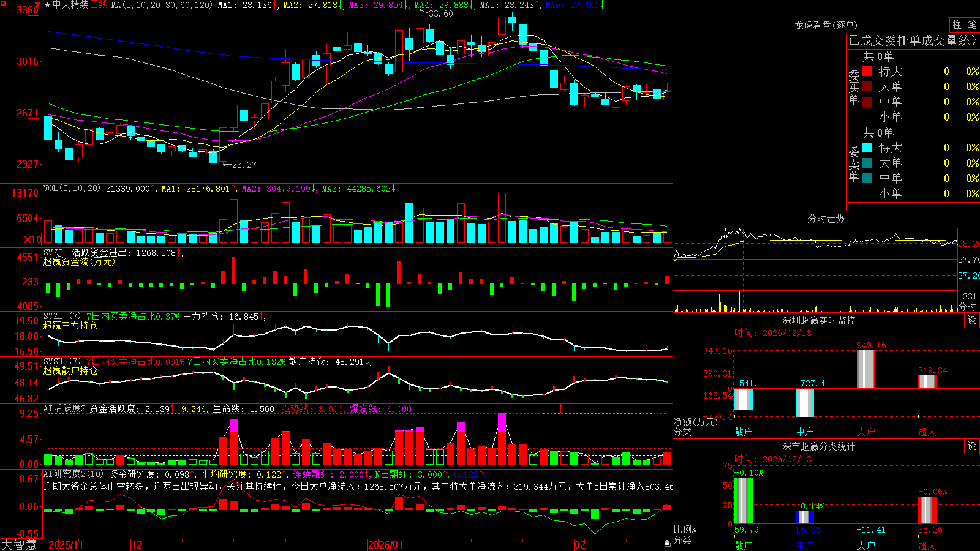
Task: Click red 特大 buy-order color swatch
Action: click(867, 71)
